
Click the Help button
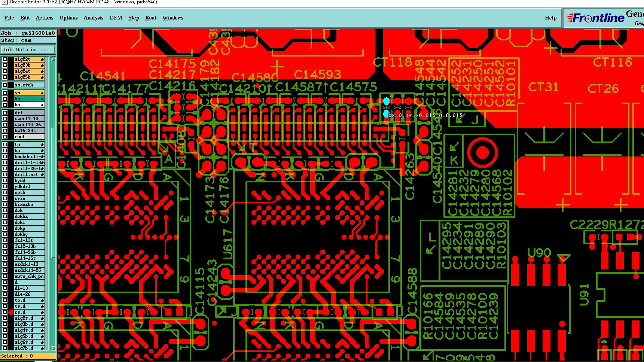(x=550, y=18)
